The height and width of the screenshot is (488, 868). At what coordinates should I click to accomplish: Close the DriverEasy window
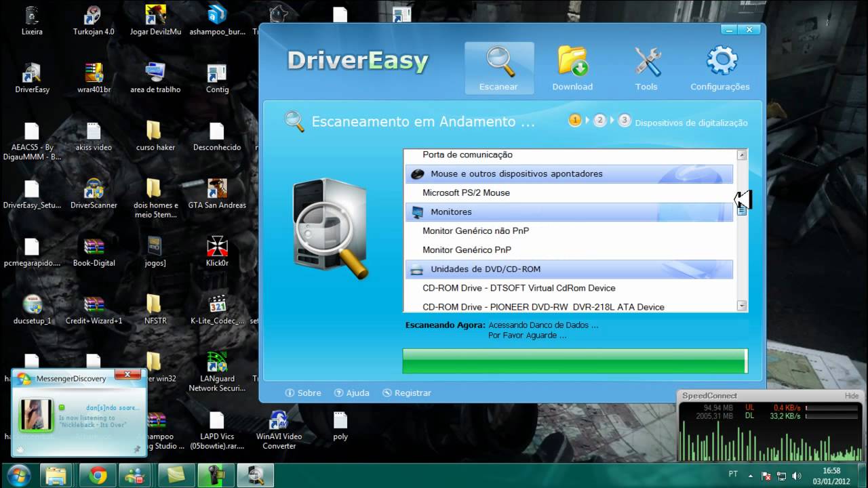click(x=749, y=30)
